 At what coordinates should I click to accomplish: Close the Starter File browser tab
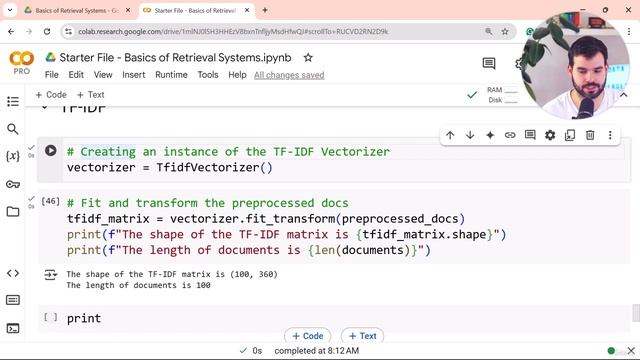click(x=247, y=10)
